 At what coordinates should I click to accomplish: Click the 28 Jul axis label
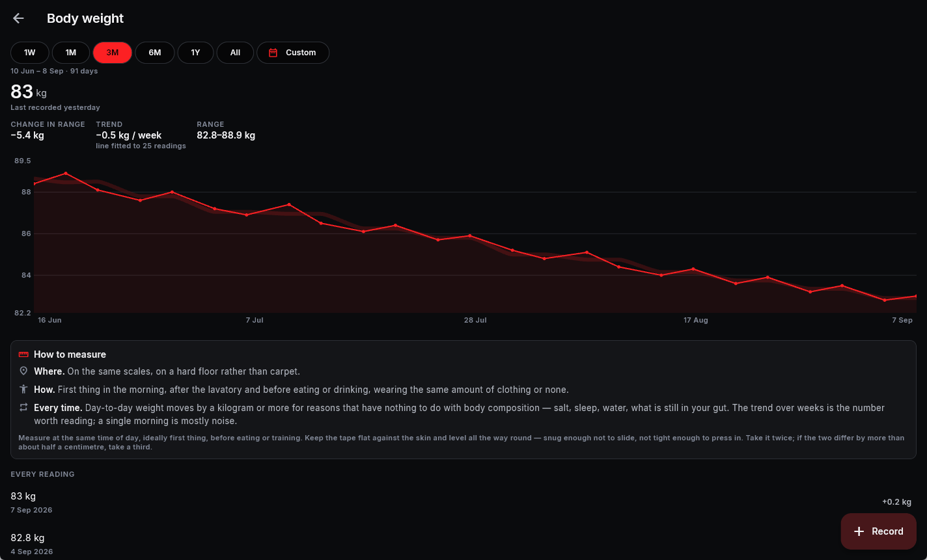point(475,320)
